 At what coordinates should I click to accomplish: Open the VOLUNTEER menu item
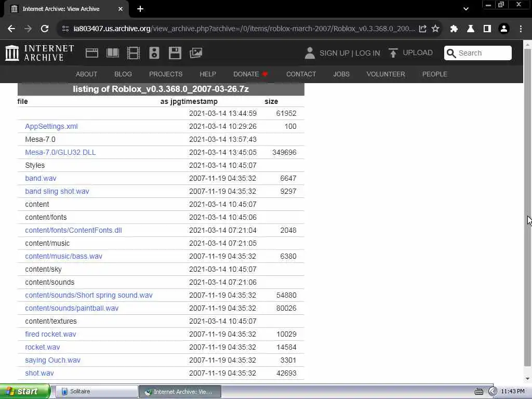[385, 74]
